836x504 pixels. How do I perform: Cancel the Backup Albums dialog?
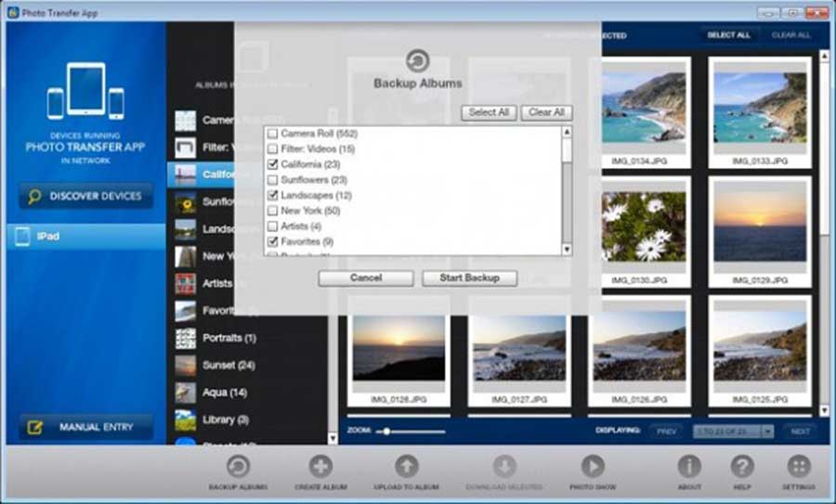(x=366, y=278)
